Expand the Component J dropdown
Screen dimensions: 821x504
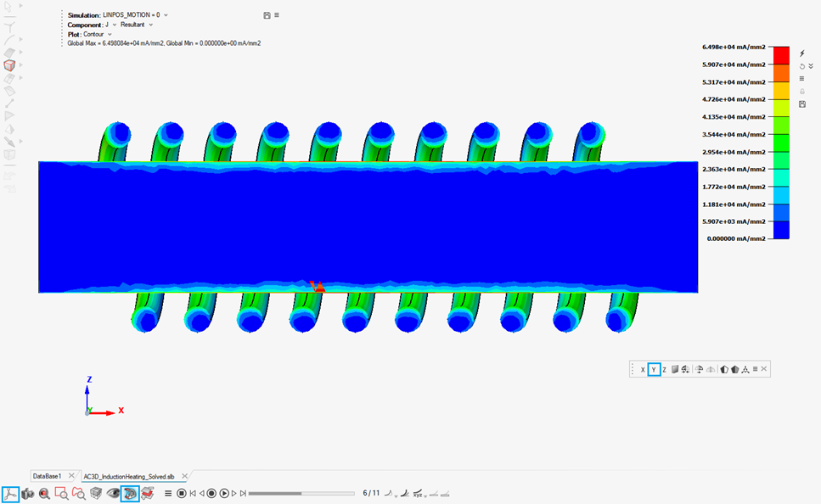[115, 25]
